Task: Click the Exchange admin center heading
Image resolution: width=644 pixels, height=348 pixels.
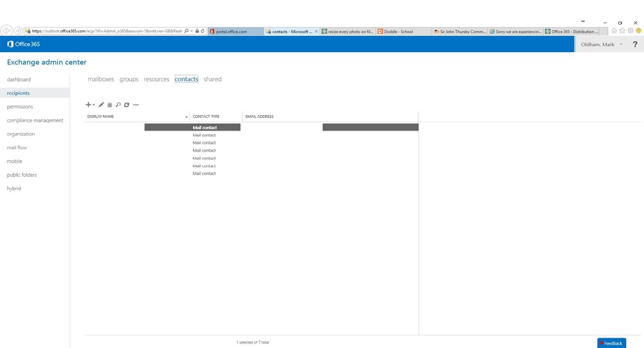Action: [x=47, y=62]
